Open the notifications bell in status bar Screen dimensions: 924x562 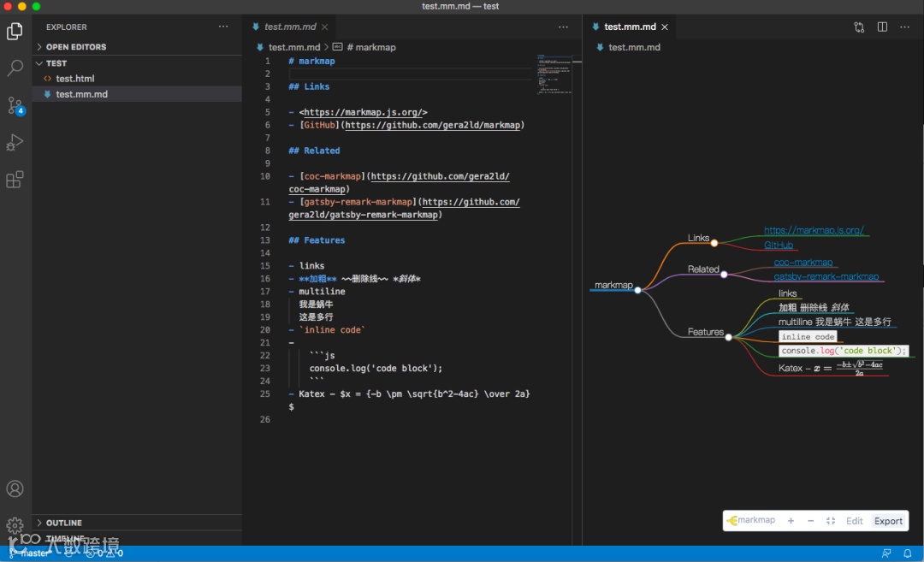(x=908, y=553)
